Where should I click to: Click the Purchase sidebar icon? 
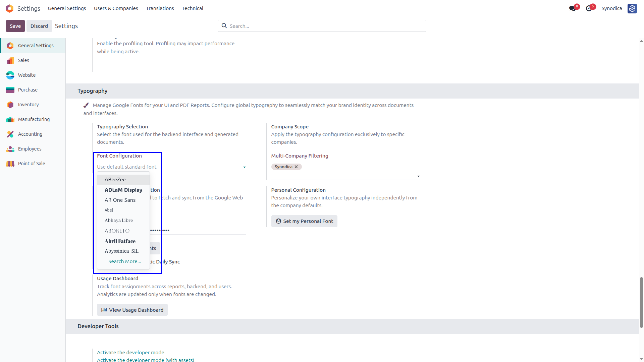tap(10, 90)
